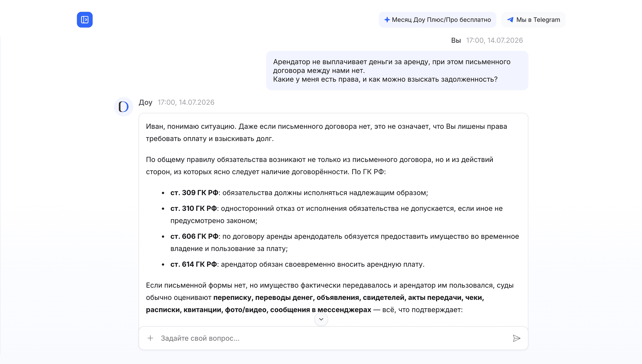Screen dimensions: 642x364
Task: Click the Доу sender name label
Action: [x=145, y=102]
